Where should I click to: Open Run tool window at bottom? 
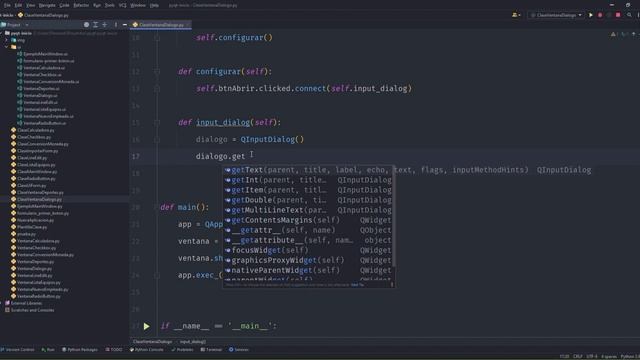(x=48, y=350)
